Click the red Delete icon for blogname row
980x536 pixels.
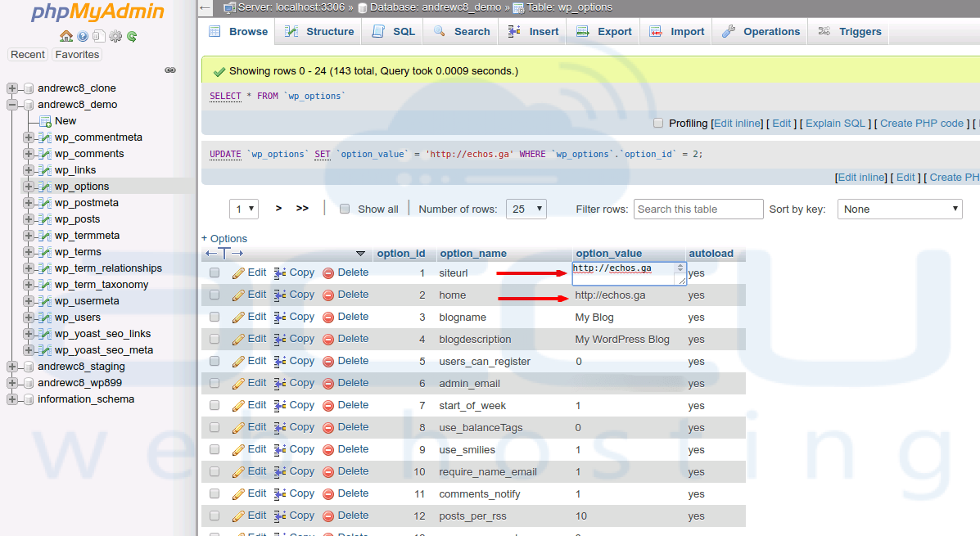point(328,318)
